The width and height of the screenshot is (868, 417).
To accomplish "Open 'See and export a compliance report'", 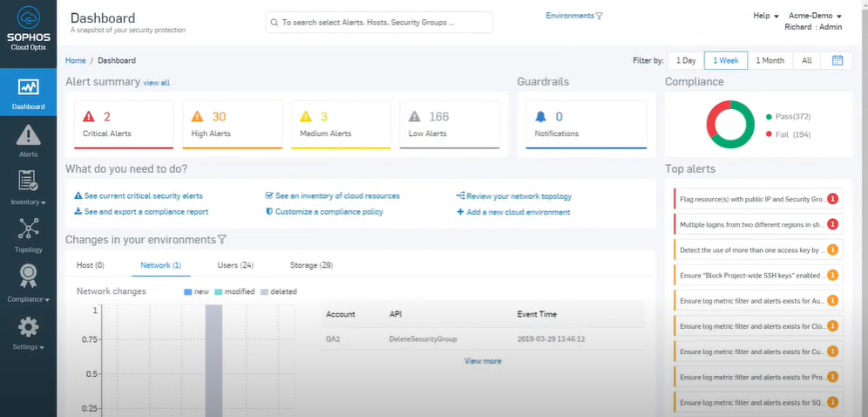I will click(141, 211).
